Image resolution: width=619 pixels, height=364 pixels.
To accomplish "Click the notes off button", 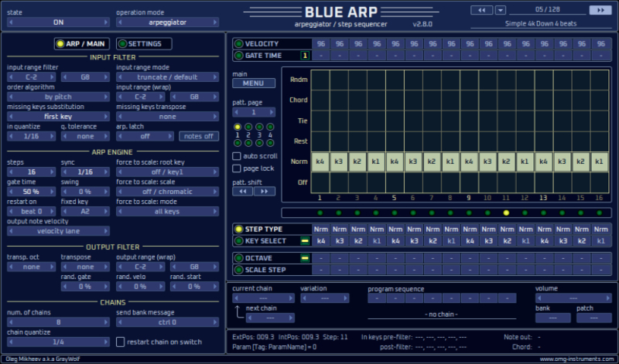I will [x=199, y=136].
